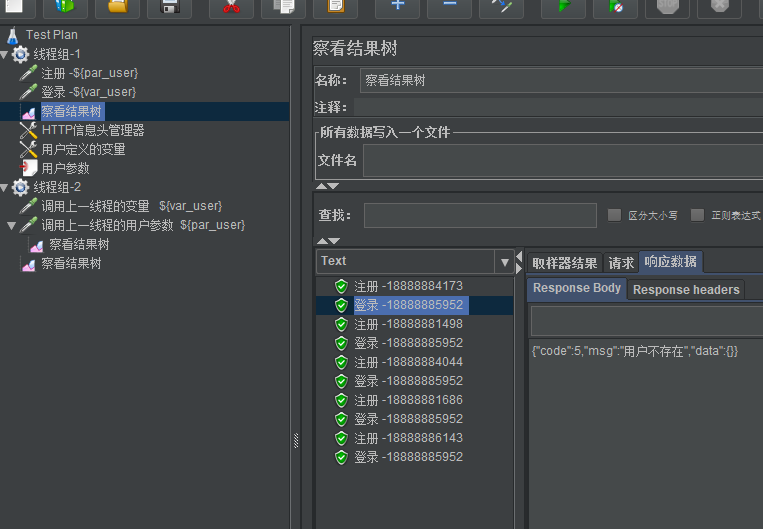This screenshot has height=529, width=763.
Task: Collapse the 调用上一线程的用户参数 sampler node
Action: [12, 226]
